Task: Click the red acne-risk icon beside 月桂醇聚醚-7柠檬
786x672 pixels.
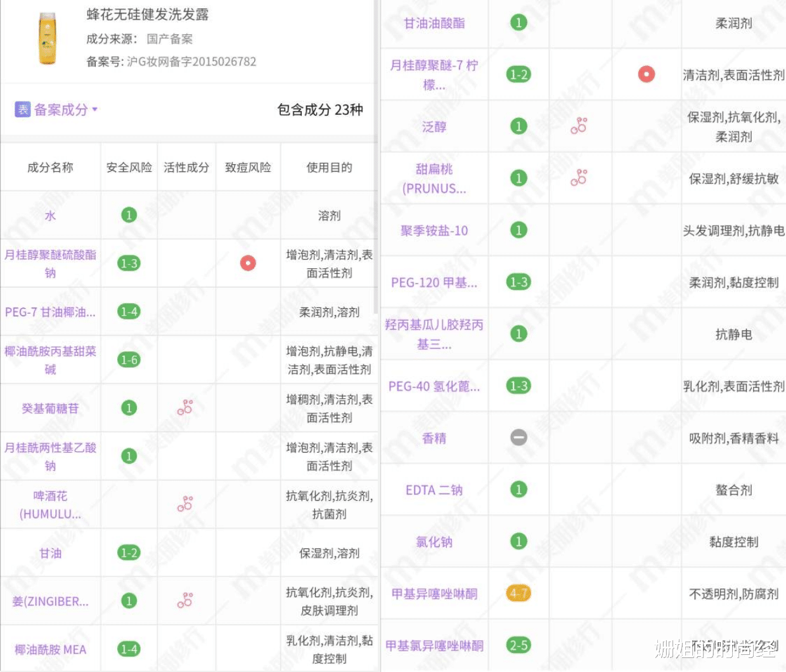Action: click(646, 74)
